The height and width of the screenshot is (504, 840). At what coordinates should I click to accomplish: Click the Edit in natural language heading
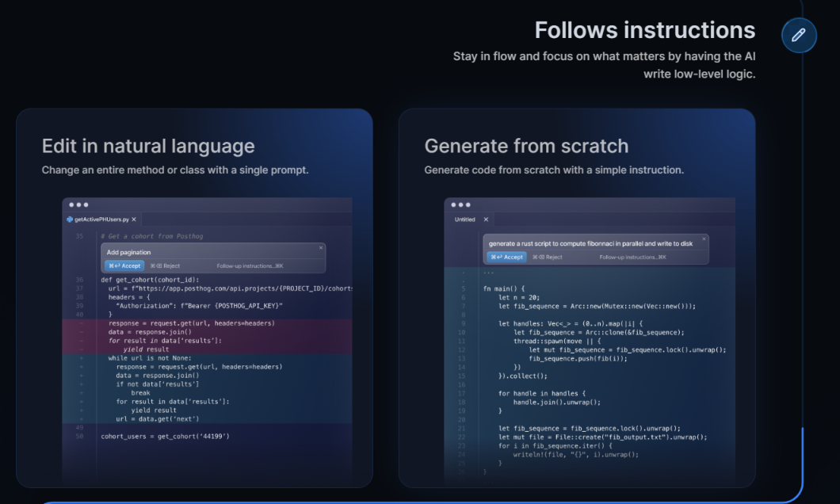pos(148,146)
